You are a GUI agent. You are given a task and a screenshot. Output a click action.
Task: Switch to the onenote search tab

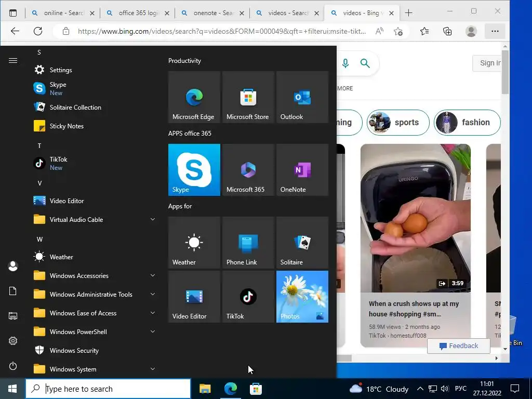[212, 13]
